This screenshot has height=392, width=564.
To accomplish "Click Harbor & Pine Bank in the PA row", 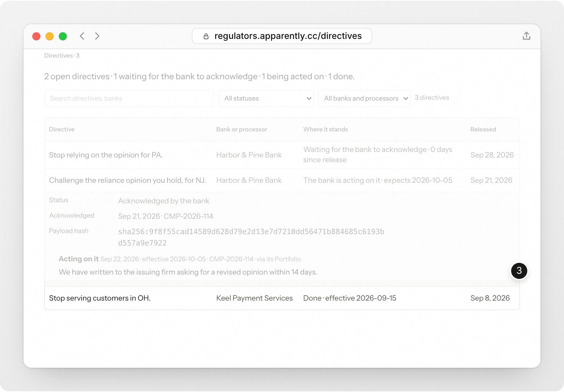I will tap(249, 155).
